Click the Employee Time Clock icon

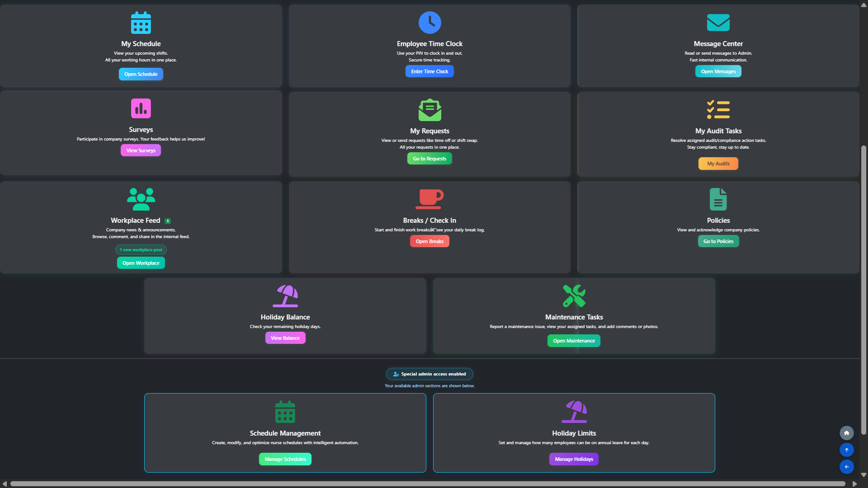(429, 23)
